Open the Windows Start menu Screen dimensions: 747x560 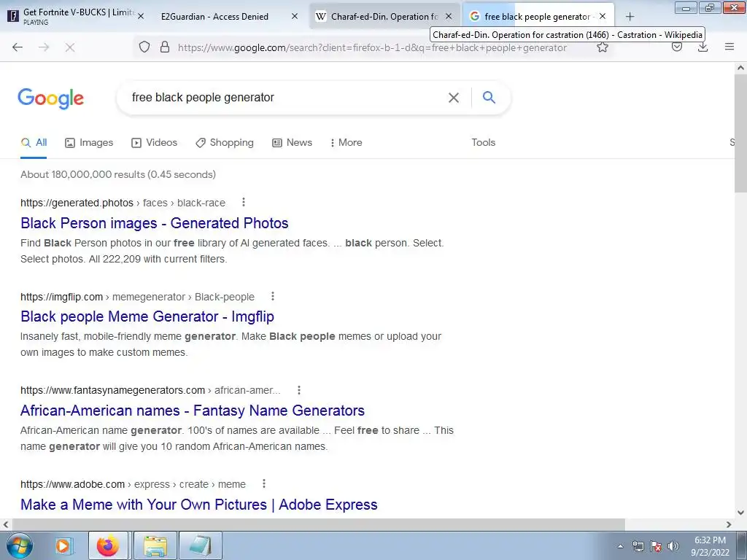(19, 545)
